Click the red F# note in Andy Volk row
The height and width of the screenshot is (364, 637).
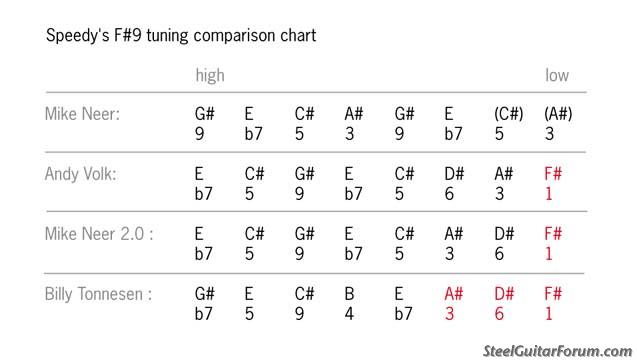(553, 174)
